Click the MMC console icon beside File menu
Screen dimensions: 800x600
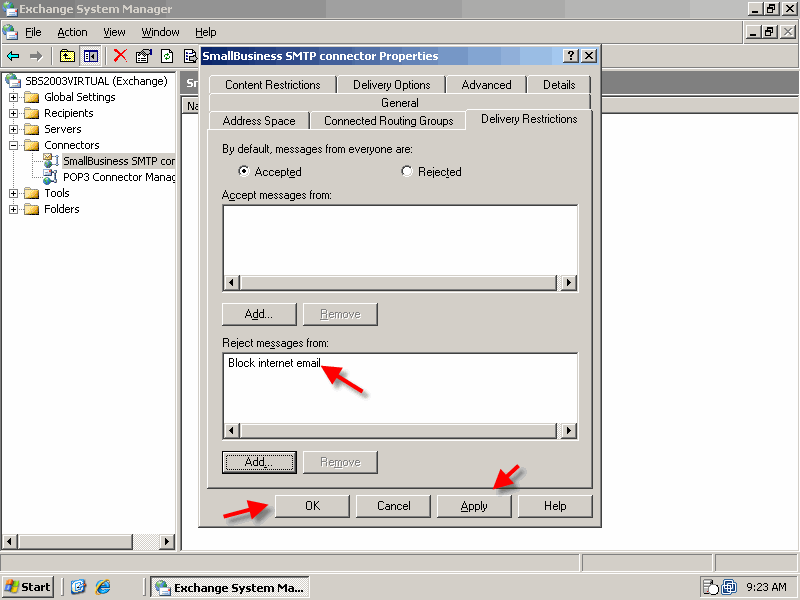click(x=10, y=32)
